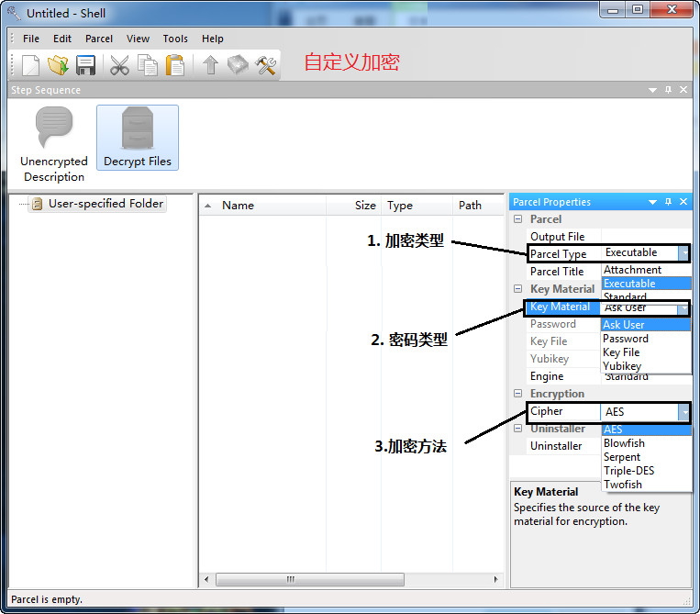Select the Engine property row
The width and height of the screenshot is (700, 614).
click(564, 376)
